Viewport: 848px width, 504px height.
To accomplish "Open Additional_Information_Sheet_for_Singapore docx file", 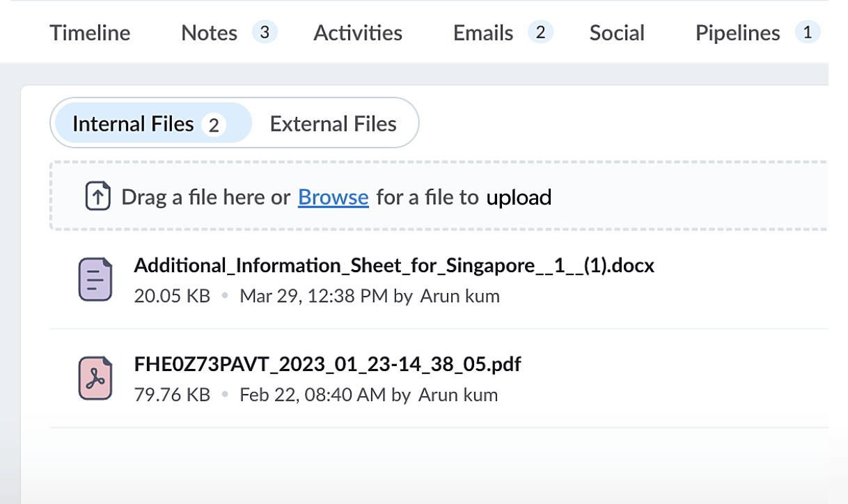I will pyautogui.click(x=394, y=265).
